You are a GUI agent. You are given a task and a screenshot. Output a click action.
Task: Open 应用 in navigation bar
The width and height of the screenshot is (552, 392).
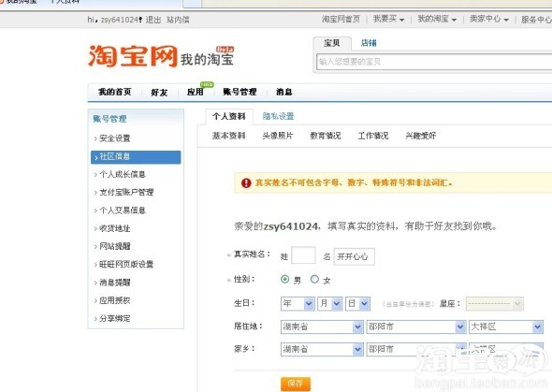pyautogui.click(x=195, y=93)
